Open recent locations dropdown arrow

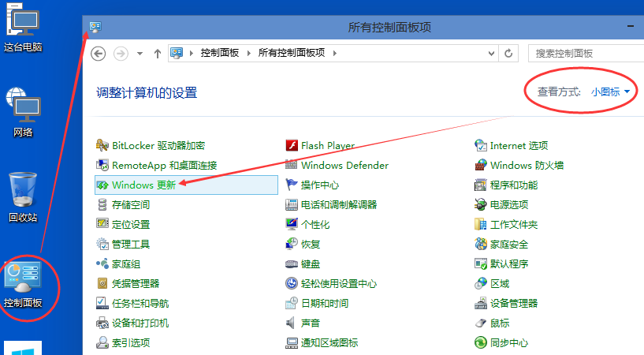(x=140, y=53)
